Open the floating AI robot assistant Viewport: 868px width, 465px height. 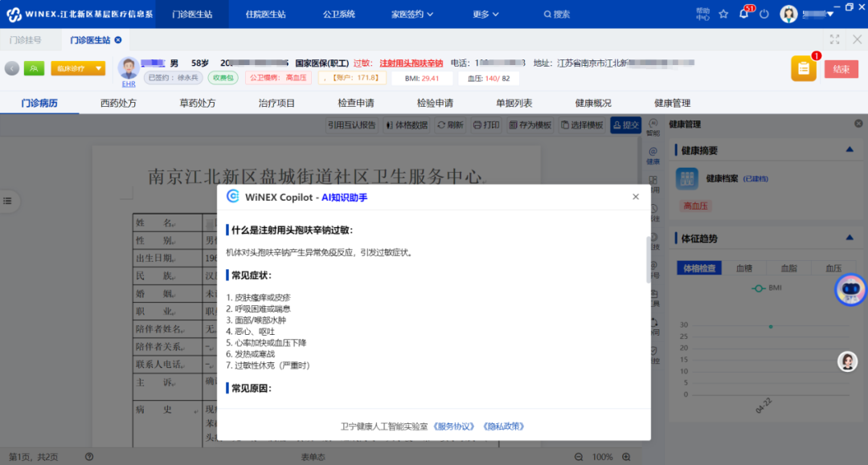[851, 290]
